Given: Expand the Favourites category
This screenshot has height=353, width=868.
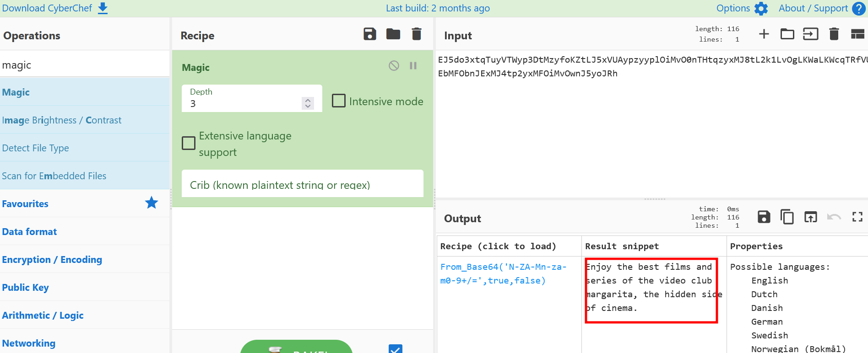Looking at the screenshot, I should [25, 204].
